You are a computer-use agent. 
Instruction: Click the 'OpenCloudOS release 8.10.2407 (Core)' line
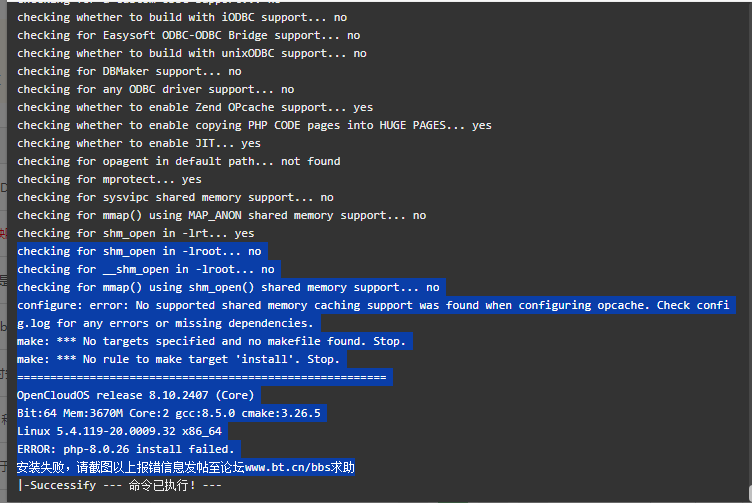[x=136, y=395]
